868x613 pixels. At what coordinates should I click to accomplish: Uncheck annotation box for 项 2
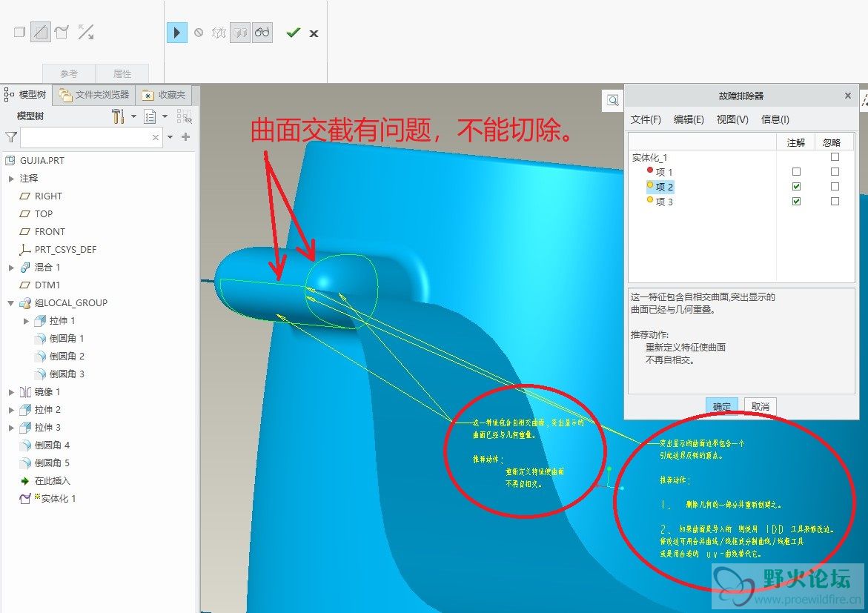click(797, 187)
